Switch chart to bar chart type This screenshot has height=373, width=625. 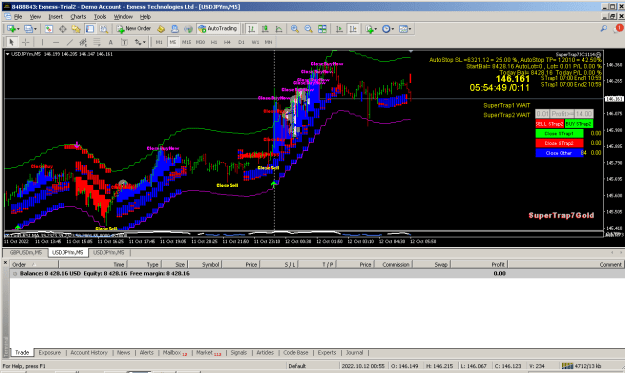click(251, 29)
